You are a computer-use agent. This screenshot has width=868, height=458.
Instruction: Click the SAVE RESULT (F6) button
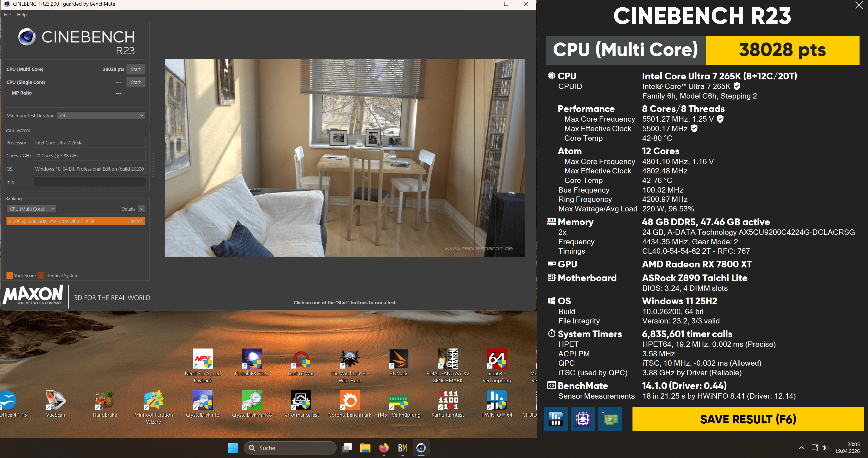[748, 419]
